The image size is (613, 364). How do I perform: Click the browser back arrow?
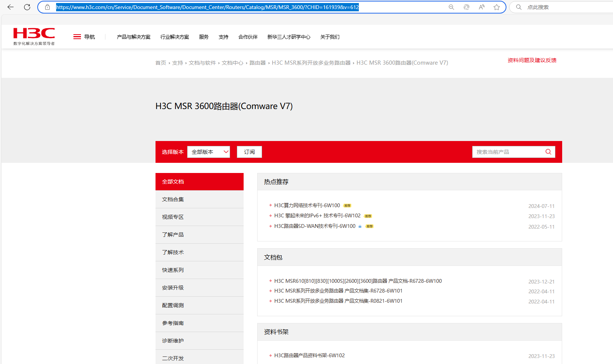coord(11,7)
